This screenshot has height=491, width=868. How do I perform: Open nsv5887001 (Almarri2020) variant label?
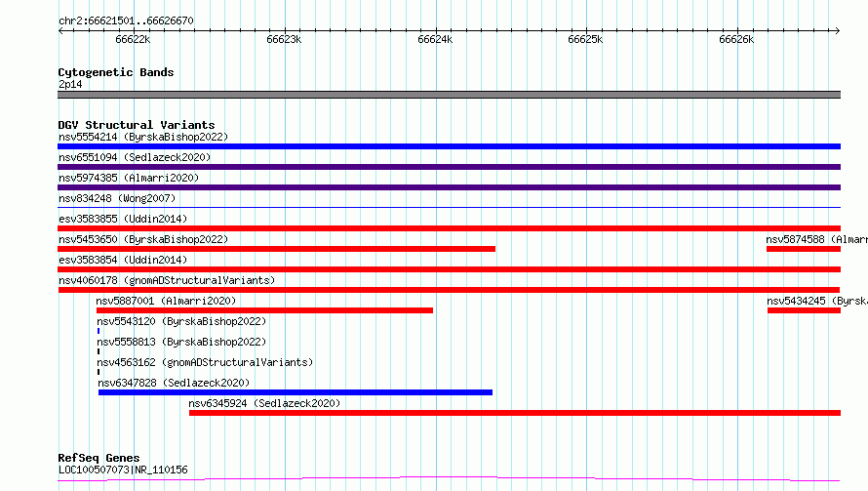(x=166, y=301)
